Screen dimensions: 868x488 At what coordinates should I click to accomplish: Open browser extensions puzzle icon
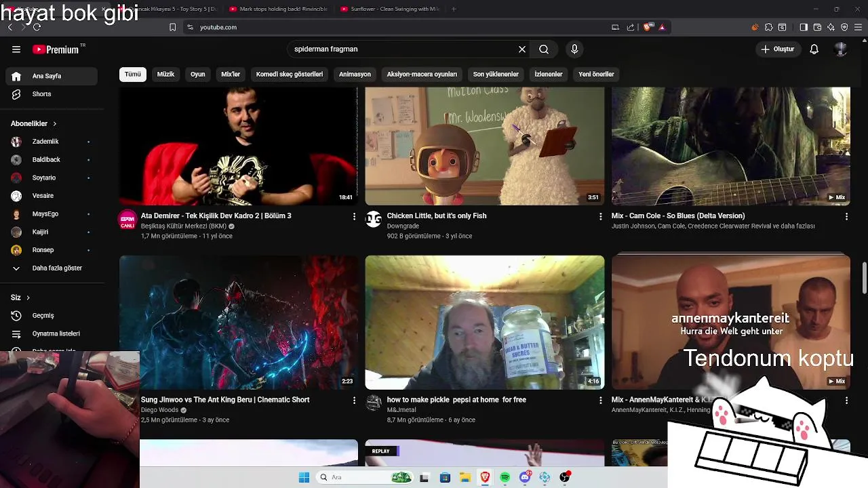click(x=768, y=27)
